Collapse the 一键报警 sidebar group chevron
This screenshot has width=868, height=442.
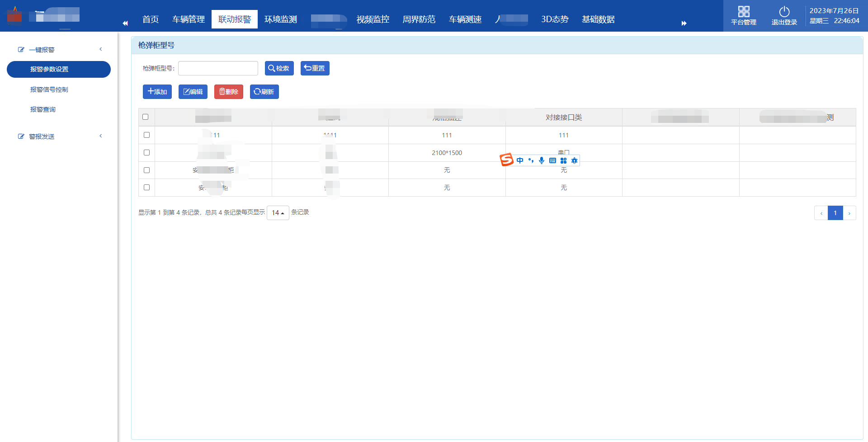click(101, 49)
